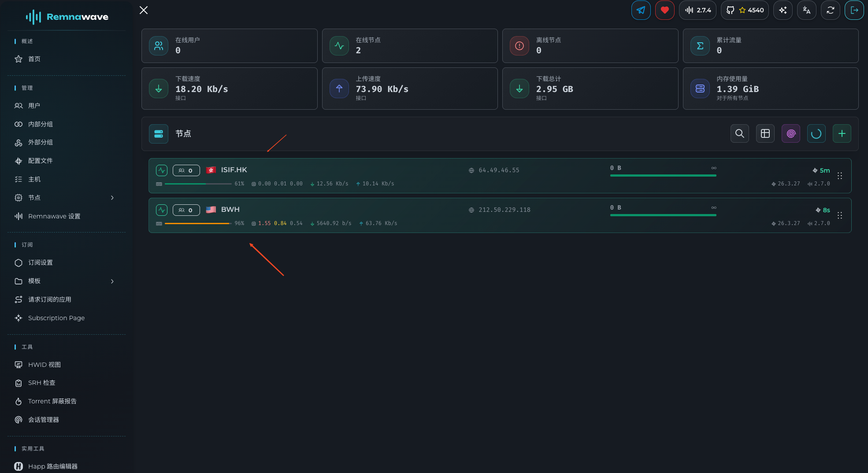
Task: Open the language translation switcher icon
Action: (806, 10)
